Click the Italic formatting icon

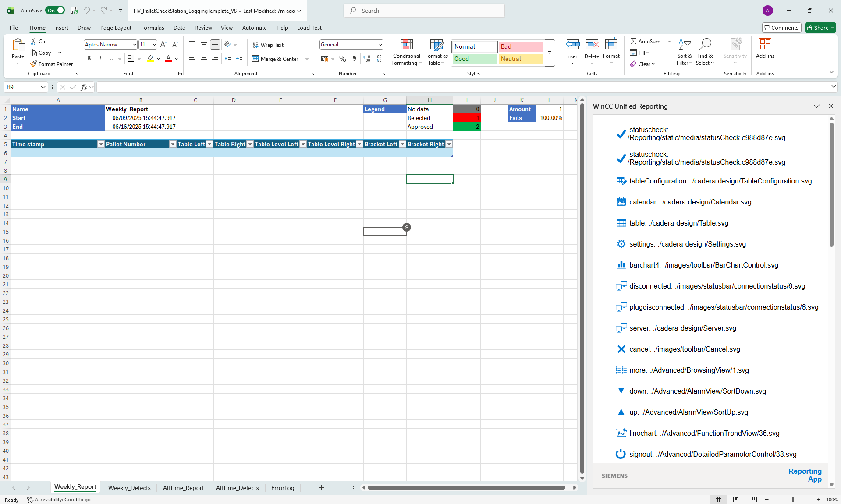100,59
